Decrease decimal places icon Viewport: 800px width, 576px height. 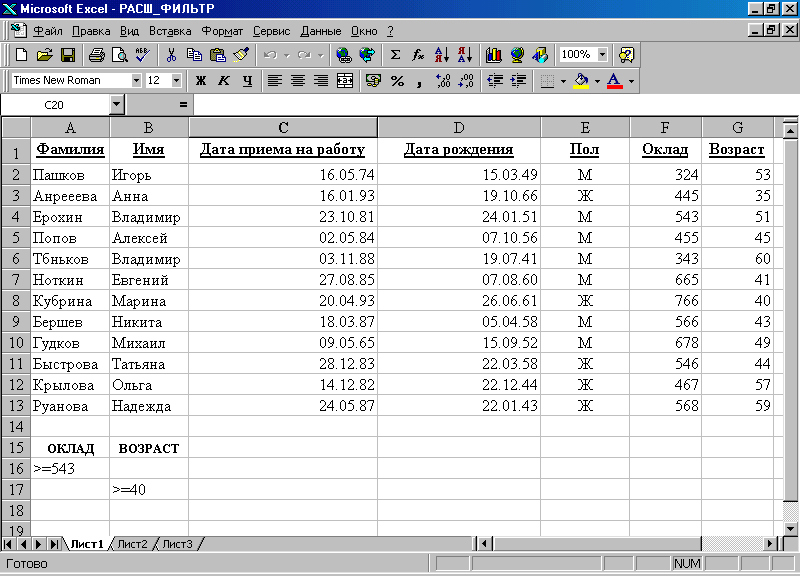tap(467, 81)
